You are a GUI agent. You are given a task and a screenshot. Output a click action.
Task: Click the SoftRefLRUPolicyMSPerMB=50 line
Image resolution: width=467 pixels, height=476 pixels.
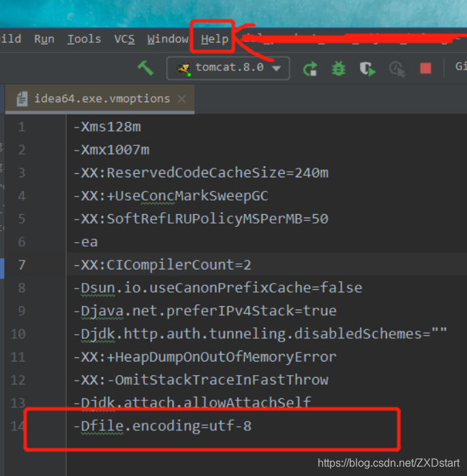201,219
